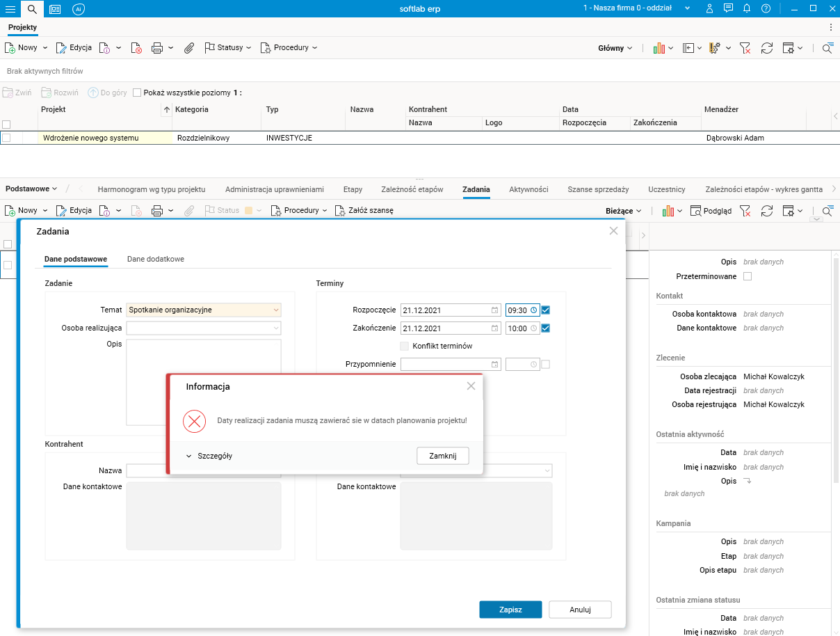
Task: Open the news panel icon in title bar
Action: click(x=55, y=8)
